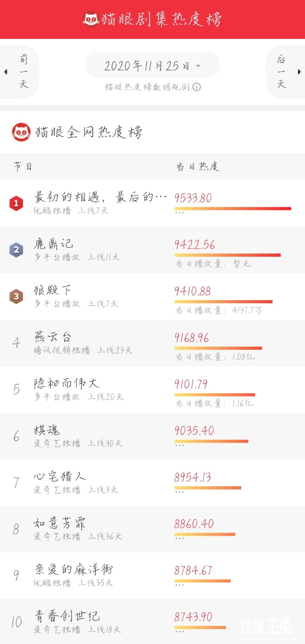Go to the previous day via 前一天

(24, 72)
